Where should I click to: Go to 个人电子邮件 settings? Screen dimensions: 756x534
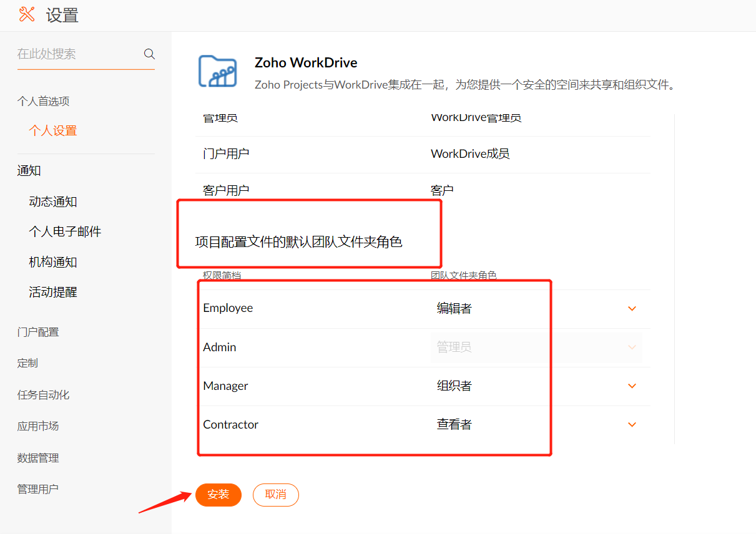pyautogui.click(x=65, y=231)
